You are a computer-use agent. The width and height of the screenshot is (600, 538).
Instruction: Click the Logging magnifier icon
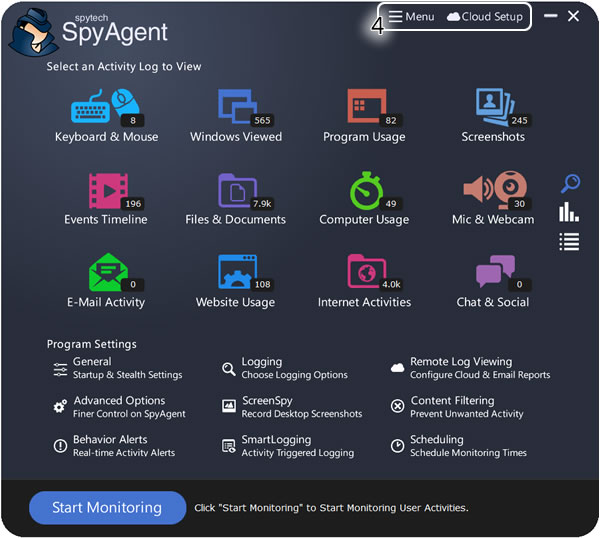(x=229, y=369)
